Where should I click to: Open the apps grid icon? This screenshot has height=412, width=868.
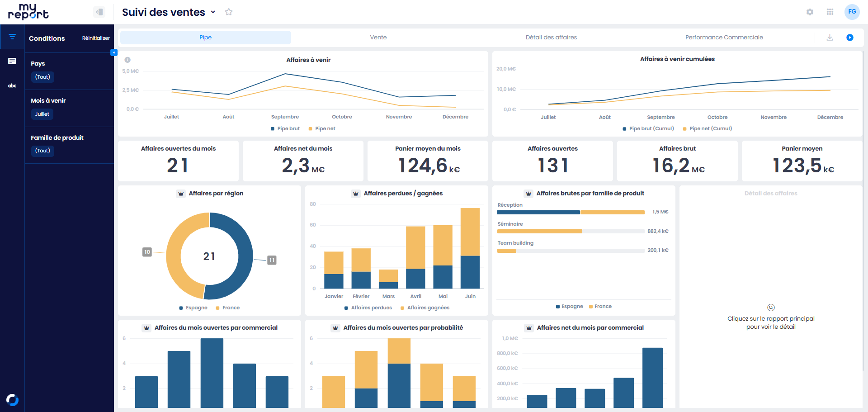click(830, 12)
